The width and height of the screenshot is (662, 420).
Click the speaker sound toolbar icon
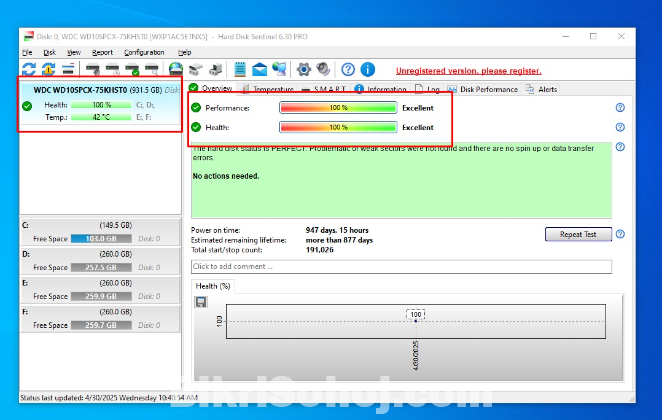point(323,69)
